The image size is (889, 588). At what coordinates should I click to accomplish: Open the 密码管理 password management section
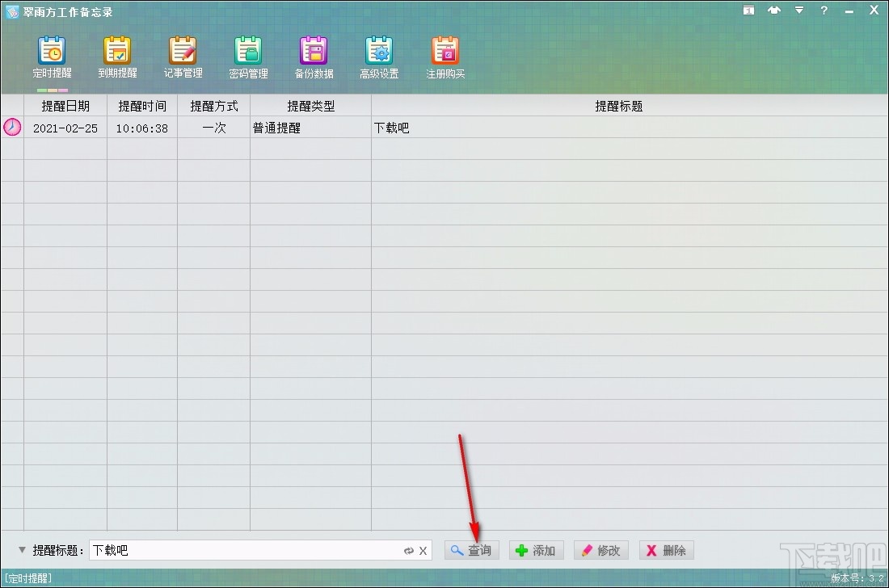pyautogui.click(x=248, y=58)
